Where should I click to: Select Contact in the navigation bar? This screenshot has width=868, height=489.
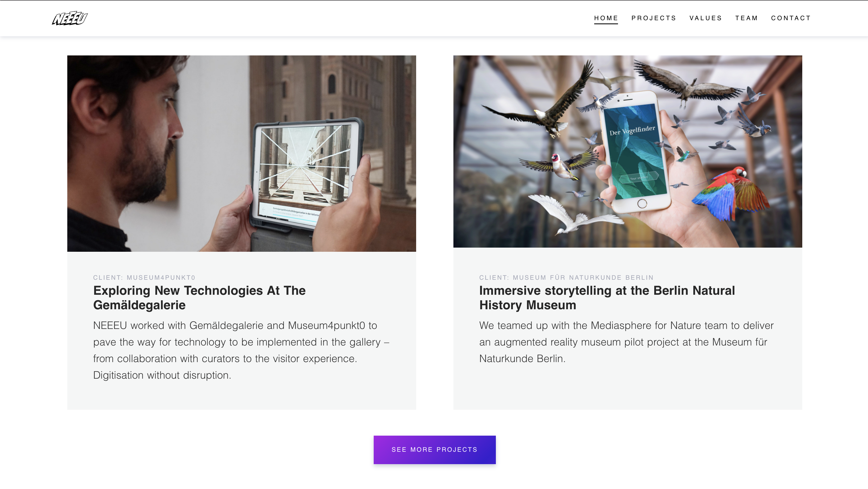(791, 18)
